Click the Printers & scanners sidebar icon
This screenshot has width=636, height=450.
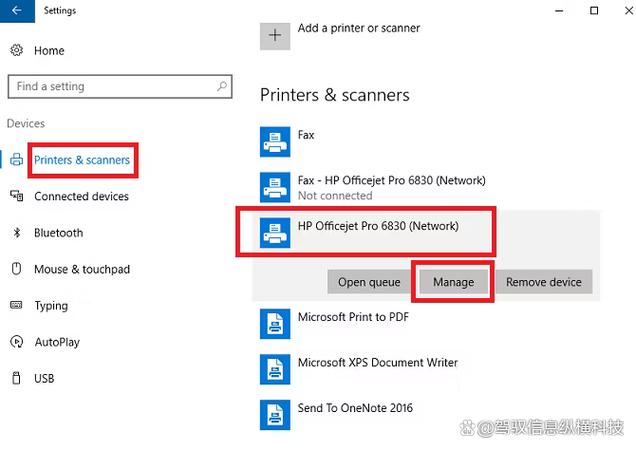pyautogui.click(x=16, y=159)
